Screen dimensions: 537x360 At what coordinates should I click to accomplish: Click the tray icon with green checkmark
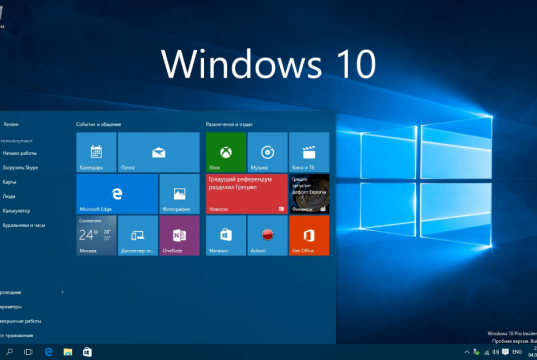tap(476, 352)
